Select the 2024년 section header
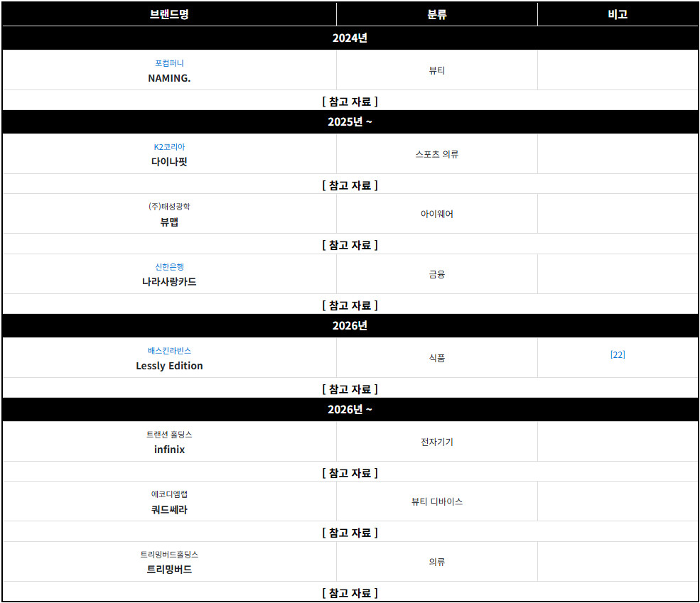This screenshot has width=700, height=603. point(350,38)
